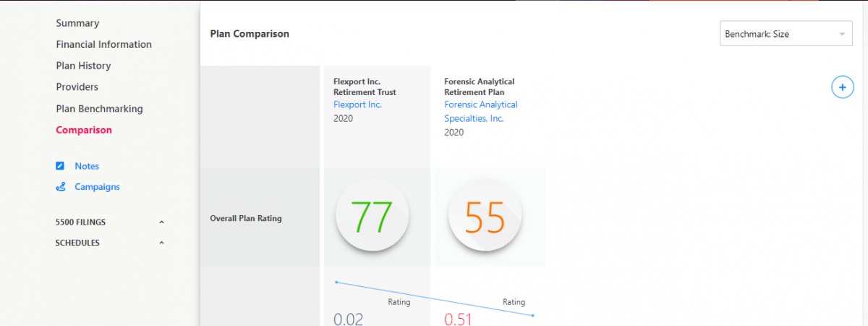Click the Notes pencil icon
Viewport: 868px width, 326px height.
click(x=61, y=166)
